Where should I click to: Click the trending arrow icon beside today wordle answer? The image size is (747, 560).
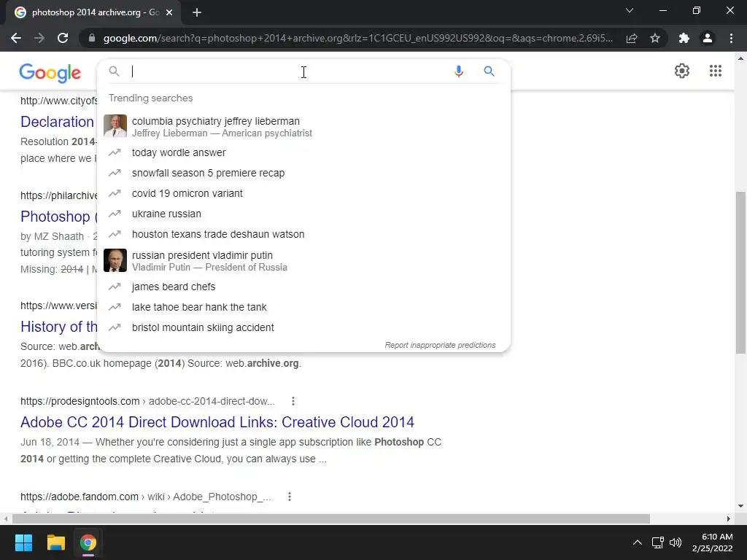click(115, 152)
